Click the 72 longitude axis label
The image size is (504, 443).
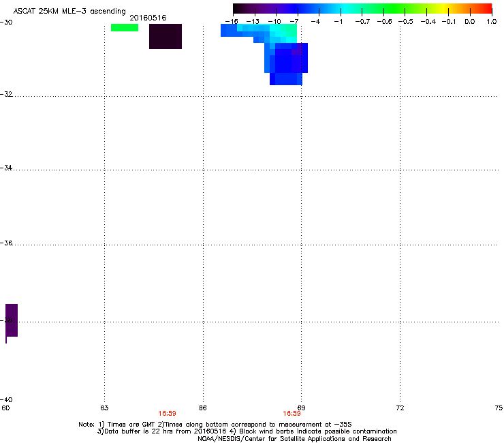click(x=400, y=408)
